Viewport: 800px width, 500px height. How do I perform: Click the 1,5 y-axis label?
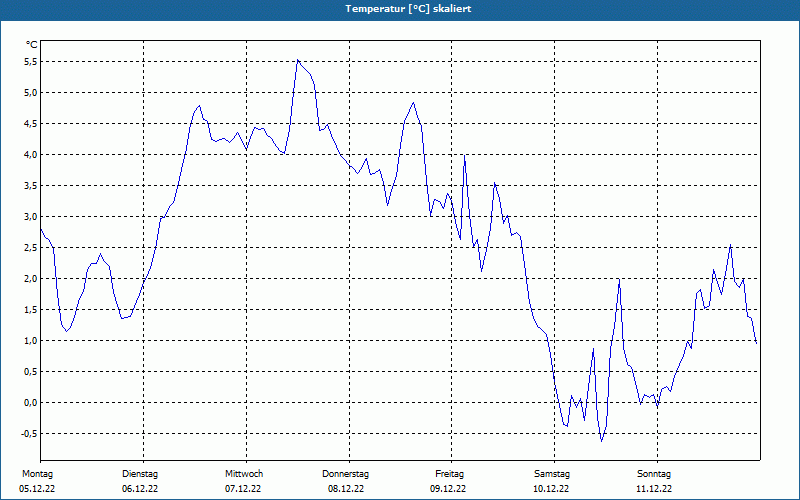(31, 310)
